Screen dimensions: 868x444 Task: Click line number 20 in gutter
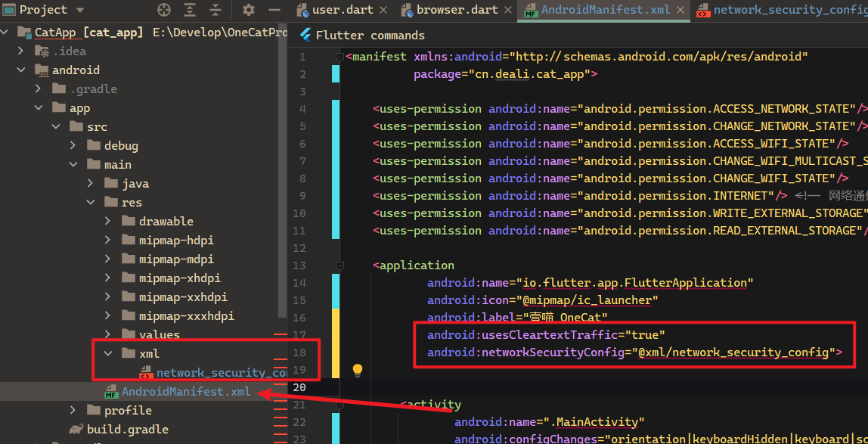tap(299, 387)
